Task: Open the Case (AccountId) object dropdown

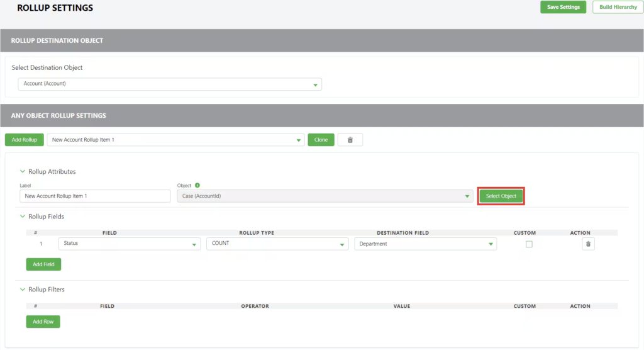Action: [325, 196]
